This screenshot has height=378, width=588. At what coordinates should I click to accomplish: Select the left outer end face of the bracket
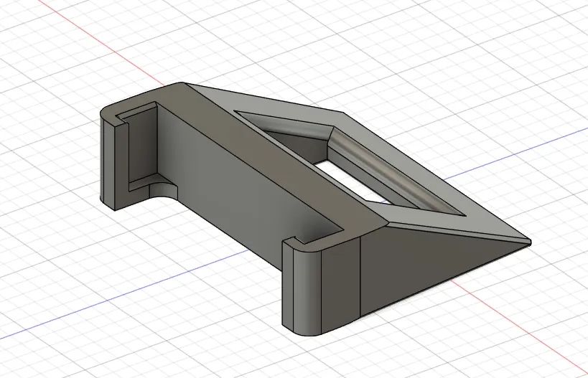[107, 157]
